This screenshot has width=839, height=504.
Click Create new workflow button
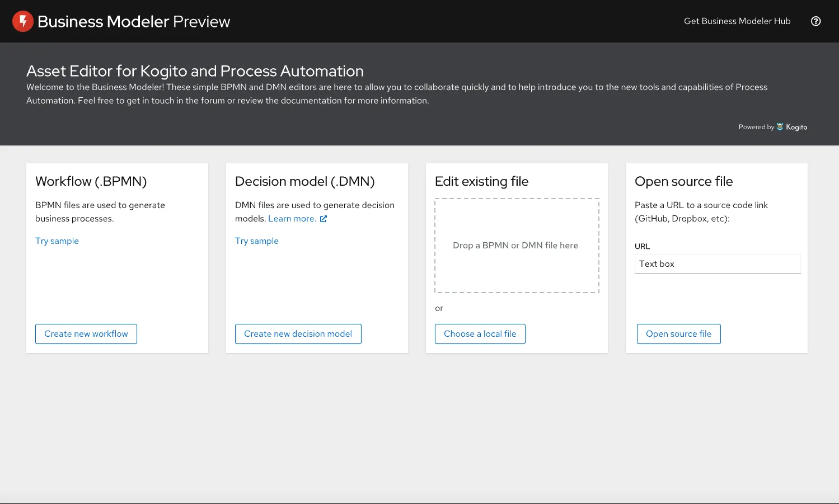(x=86, y=334)
